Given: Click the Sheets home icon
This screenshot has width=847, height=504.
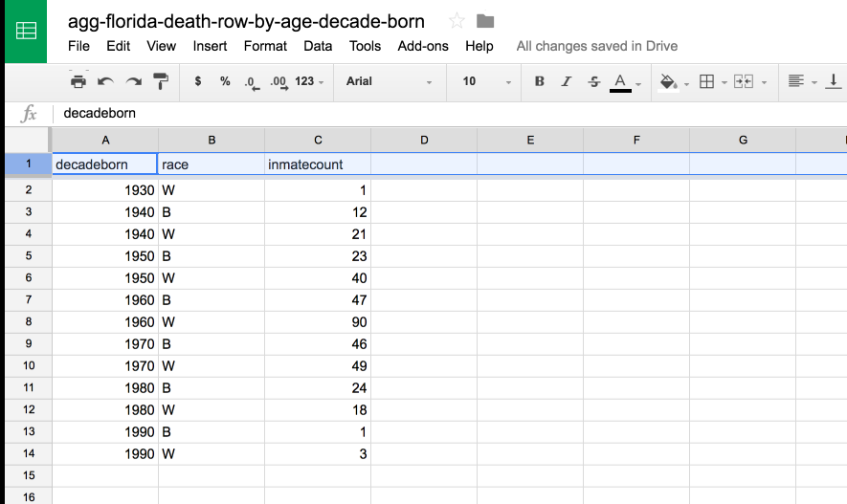Looking at the screenshot, I should [x=26, y=31].
